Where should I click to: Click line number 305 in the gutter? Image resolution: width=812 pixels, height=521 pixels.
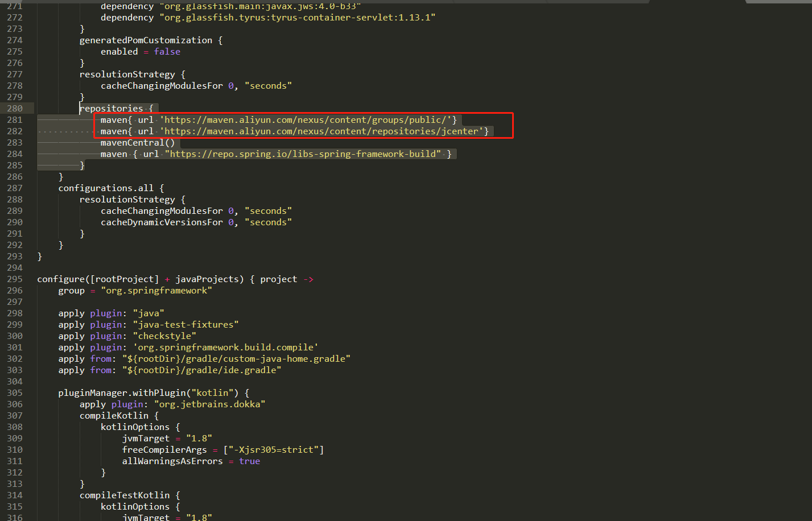point(15,393)
